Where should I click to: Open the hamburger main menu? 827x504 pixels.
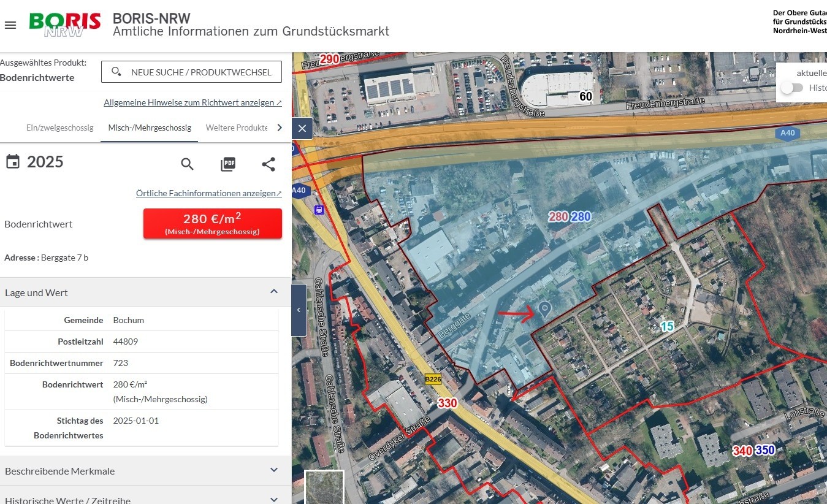[10, 25]
